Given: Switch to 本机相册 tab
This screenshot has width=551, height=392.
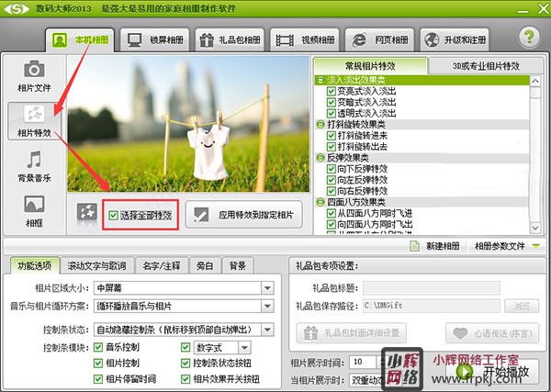Looking at the screenshot, I should [80, 40].
